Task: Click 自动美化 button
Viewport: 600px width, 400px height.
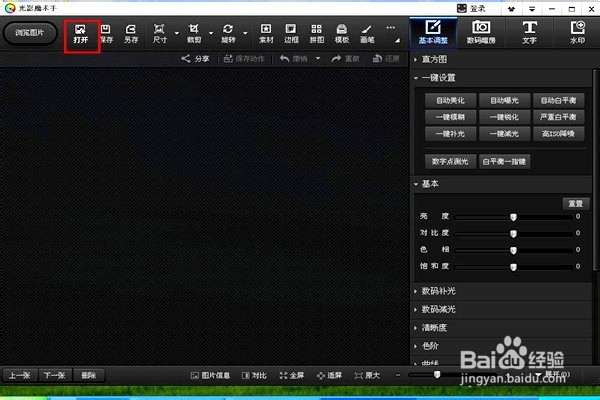Action: [x=450, y=100]
